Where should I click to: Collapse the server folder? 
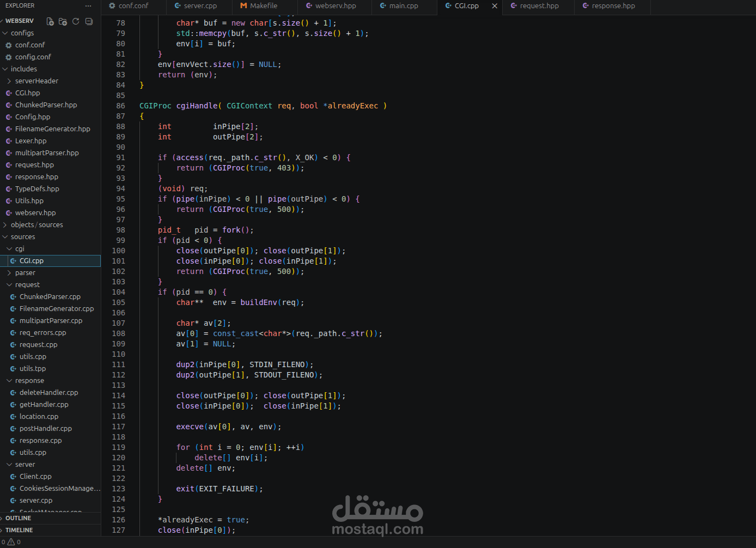tap(25, 465)
